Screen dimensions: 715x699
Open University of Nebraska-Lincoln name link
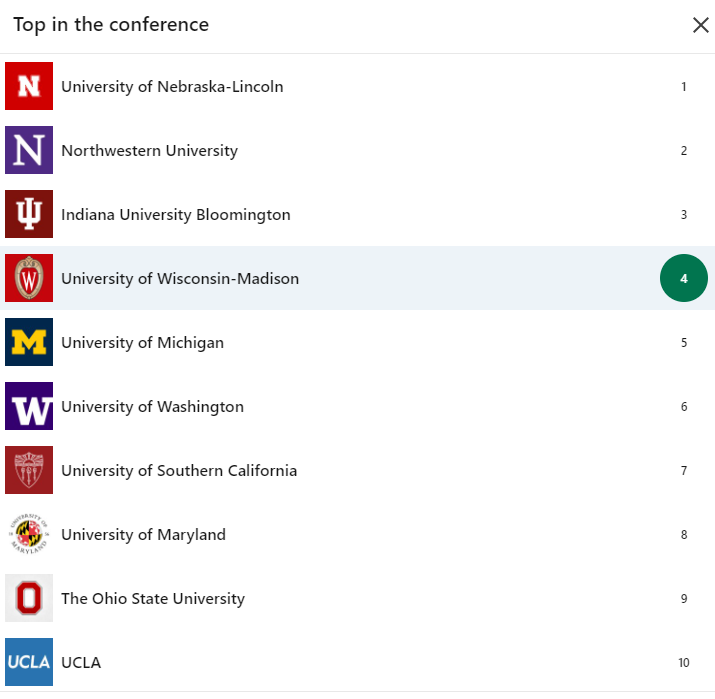coord(172,87)
